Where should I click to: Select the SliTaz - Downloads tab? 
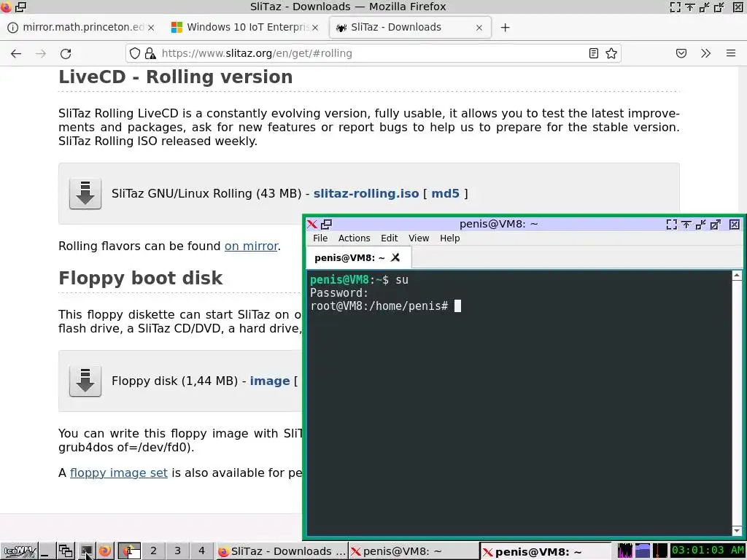coord(410,27)
